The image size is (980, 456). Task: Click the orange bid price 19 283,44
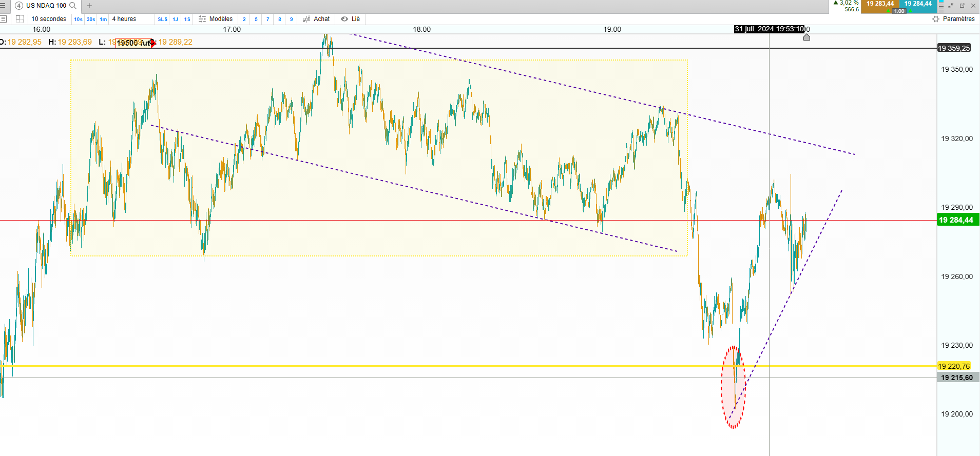(x=880, y=4)
